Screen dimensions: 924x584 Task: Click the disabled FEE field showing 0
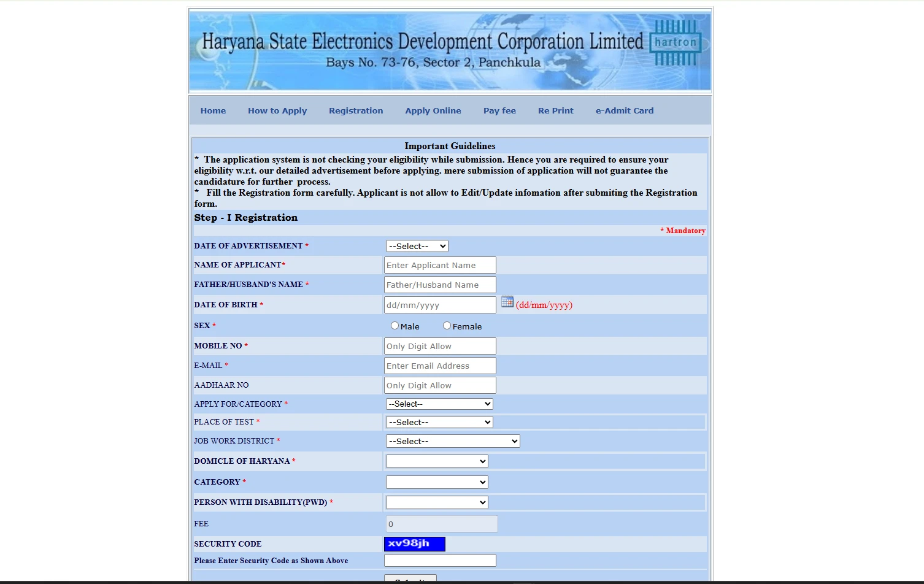point(442,524)
